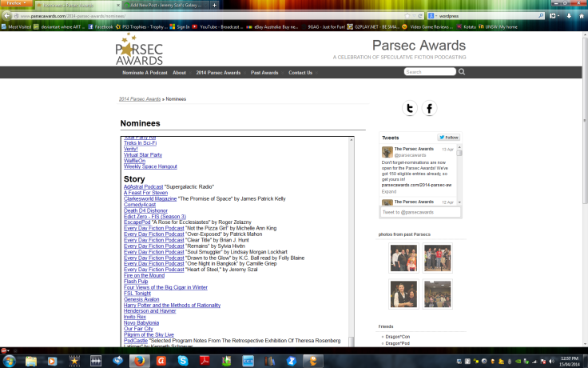Open the About dropdown menu
The height and width of the screenshot is (368, 588).
(181, 73)
